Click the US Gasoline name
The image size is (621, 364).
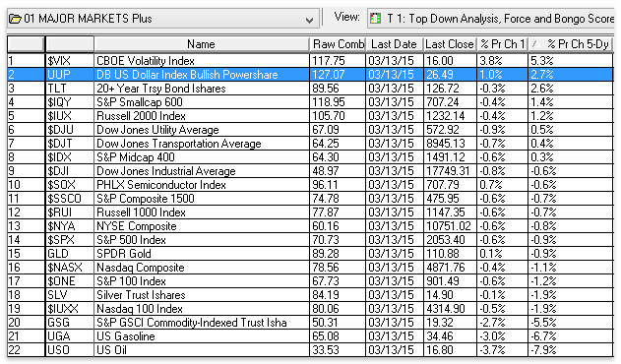126,336
